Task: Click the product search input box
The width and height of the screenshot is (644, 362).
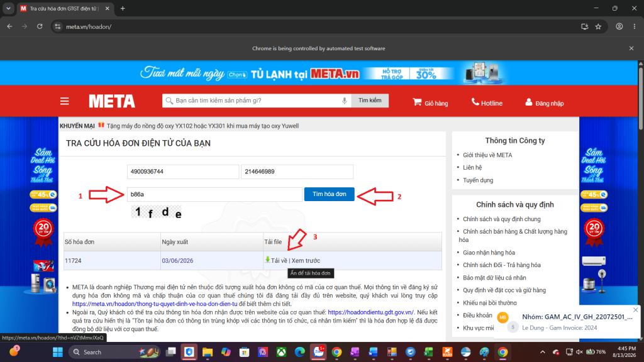Action: tap(257, 101)
